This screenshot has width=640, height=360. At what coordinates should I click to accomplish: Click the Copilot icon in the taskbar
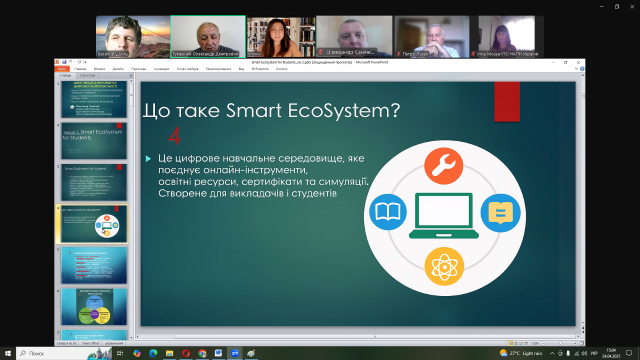click(137, 353)
